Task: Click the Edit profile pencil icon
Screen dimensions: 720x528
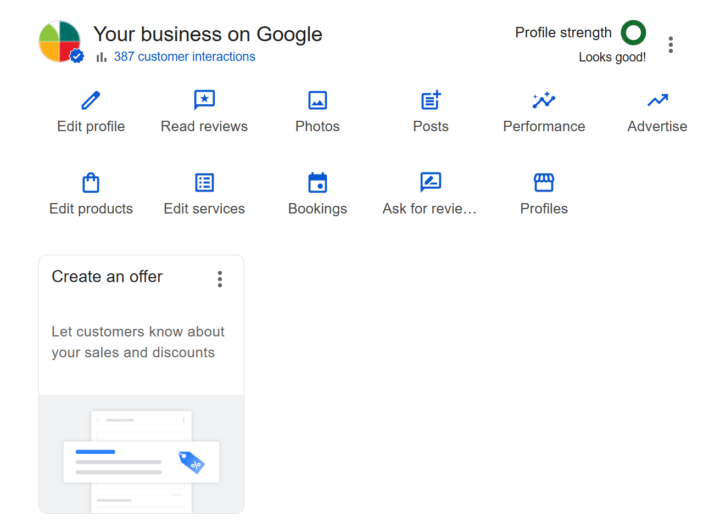Action: tap(91, 100)
